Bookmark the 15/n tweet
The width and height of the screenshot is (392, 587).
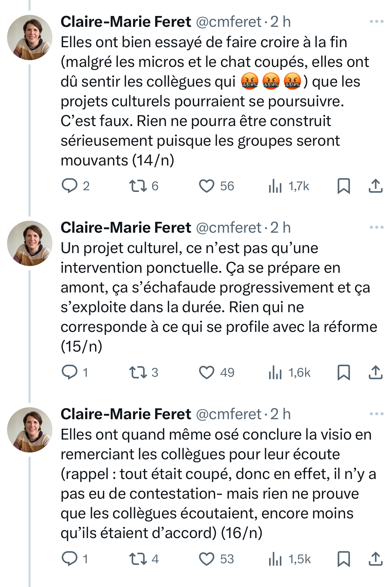[343, 372]
